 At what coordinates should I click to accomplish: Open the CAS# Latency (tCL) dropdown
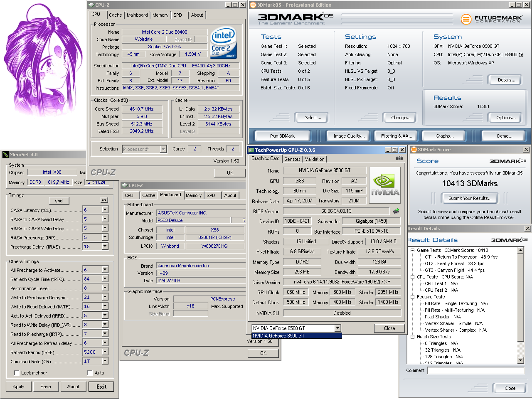(x=105, y=210)
